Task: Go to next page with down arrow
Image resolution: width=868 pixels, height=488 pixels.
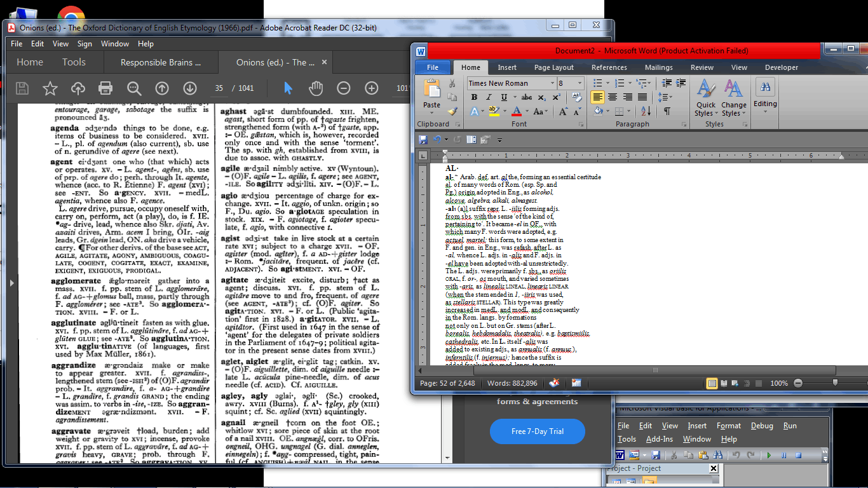Action: 190,88
